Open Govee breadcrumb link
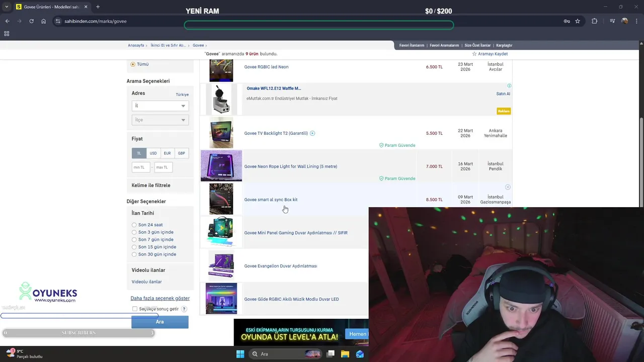The height and width of the screenshot is (362, 644). coord(198,45)
